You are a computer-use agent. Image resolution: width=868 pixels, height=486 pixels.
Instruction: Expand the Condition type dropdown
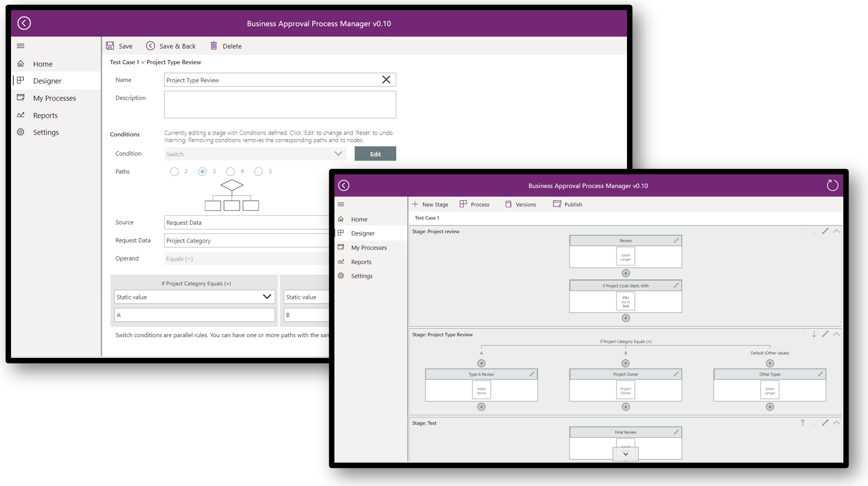coord(339,154)
